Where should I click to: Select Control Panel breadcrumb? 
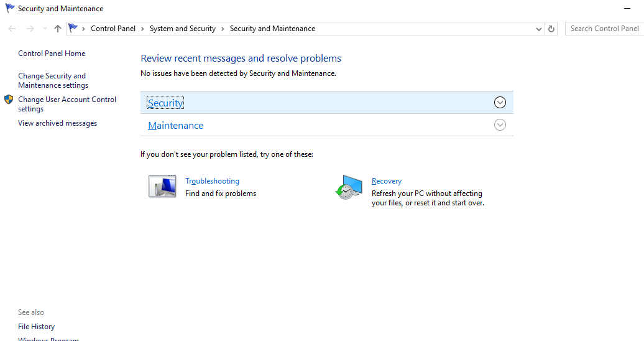[113, 29]
